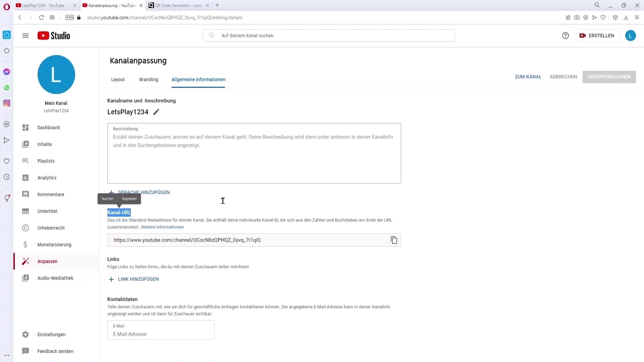Open bookmarks heart in Opera sidebar
This screenshot has height=362, width=644.
pyautogui.click(x=7, y=161)
